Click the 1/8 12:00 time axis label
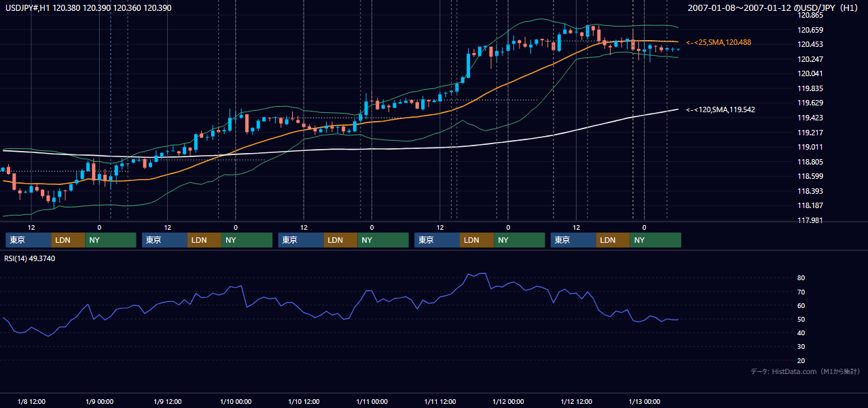The width and height of the screenshot is (868, 408). (x=31, y=402)
